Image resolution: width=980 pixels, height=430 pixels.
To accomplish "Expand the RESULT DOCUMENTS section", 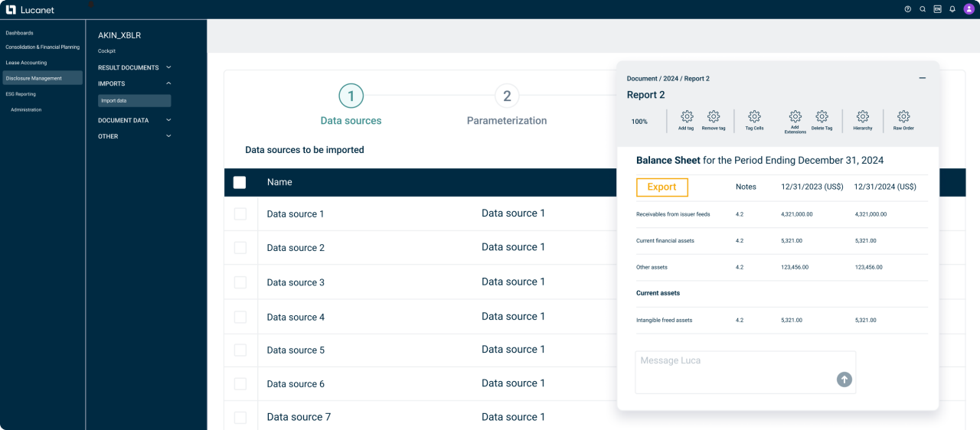I will coord(168,67).
